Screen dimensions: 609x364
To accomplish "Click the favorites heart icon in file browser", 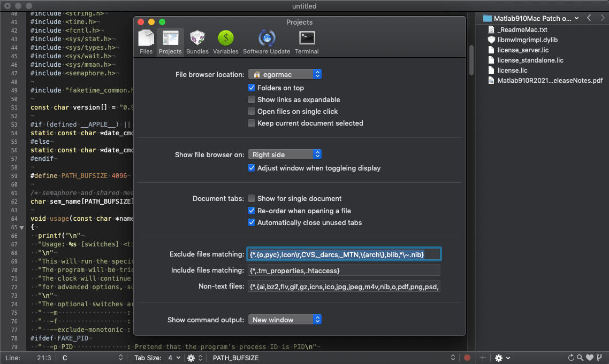I will (590, 358).
